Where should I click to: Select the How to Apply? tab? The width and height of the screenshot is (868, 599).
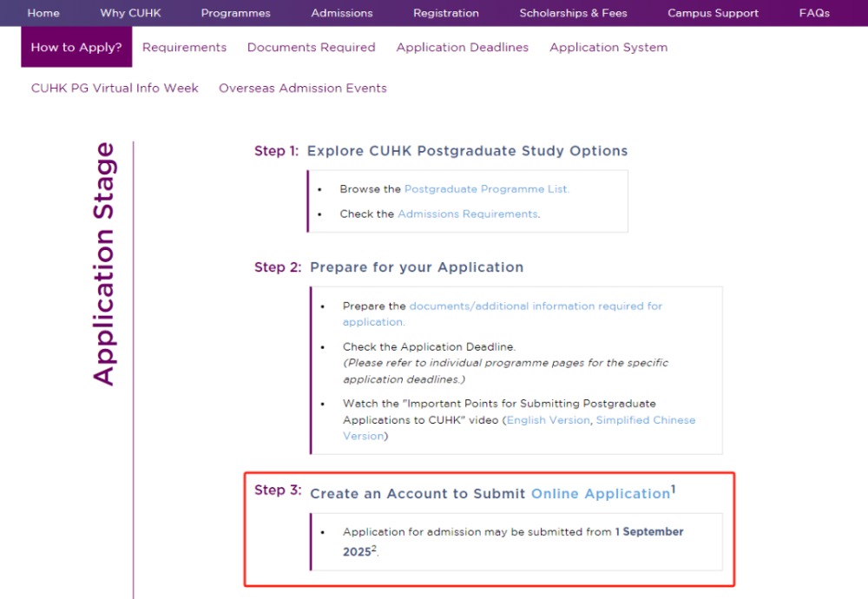tap(76, 48)
